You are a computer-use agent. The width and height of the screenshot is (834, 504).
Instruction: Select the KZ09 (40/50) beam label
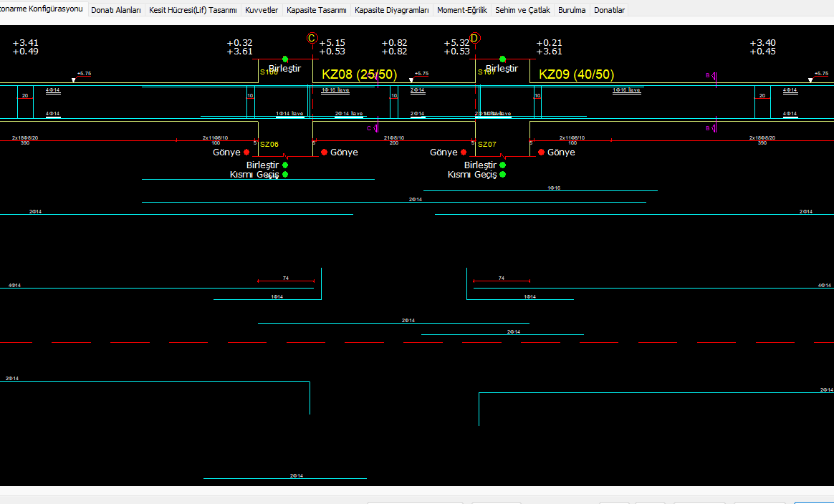(576, 74)
